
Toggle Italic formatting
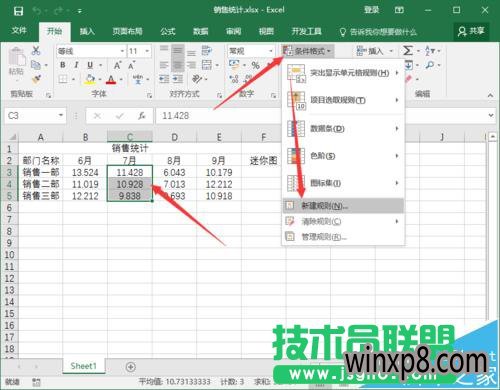click(76, 65)
